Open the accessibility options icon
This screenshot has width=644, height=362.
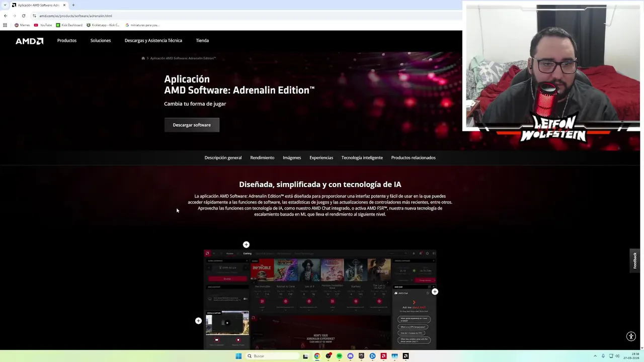[631, 337]
